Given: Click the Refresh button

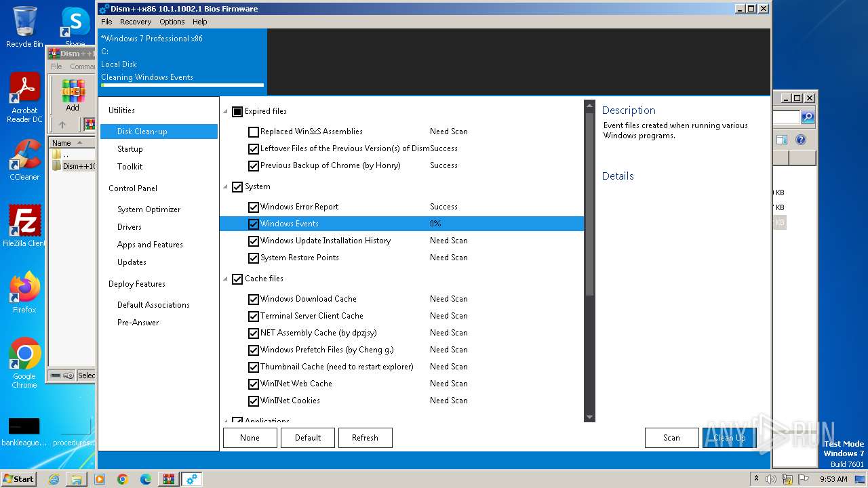Looking at the screenshot, I should pos(365,438).
